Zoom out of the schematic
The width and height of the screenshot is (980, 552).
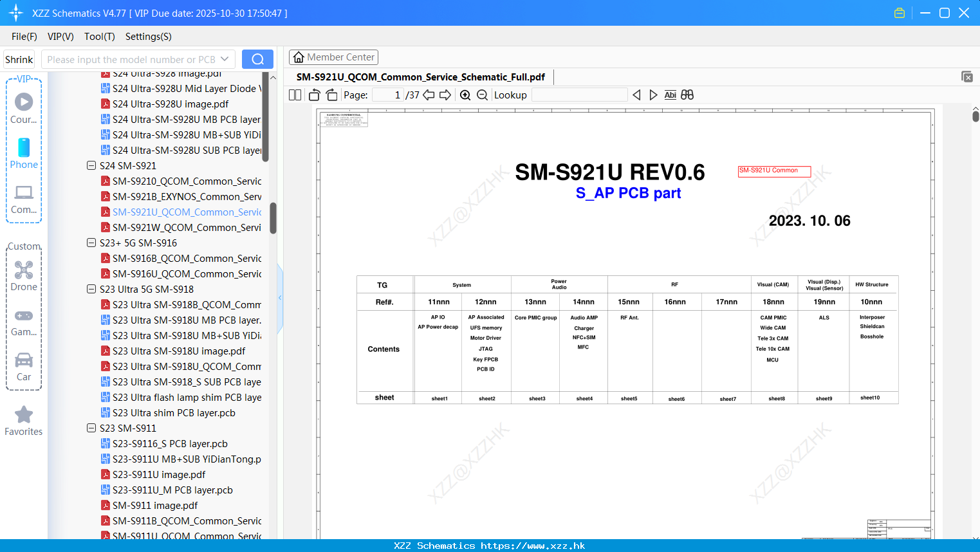(483, 95)
